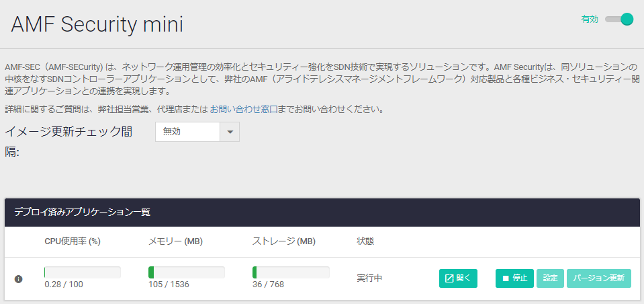Click the CPU usage progress bar
Image resolution: width=644 pixels, height=304 pixels.
pyautogui.click(x=82, y=272)
